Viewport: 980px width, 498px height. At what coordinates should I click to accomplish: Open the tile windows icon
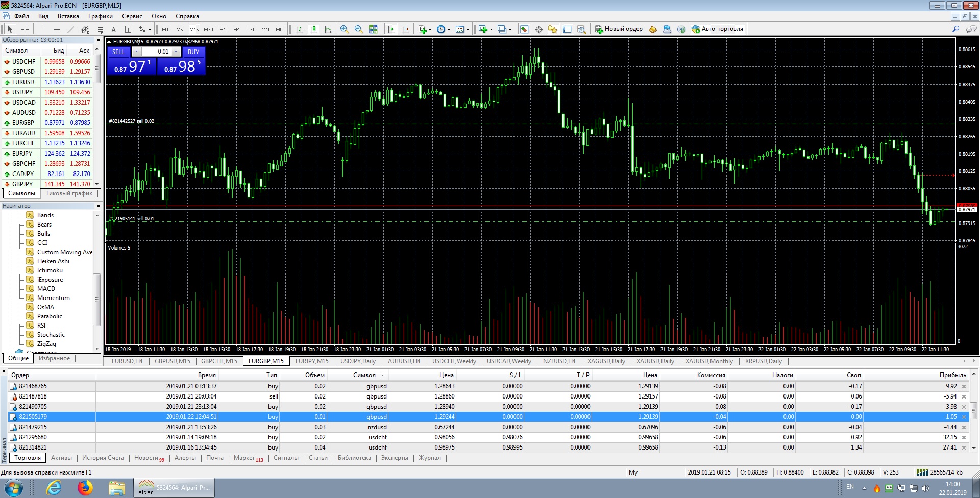373,29
